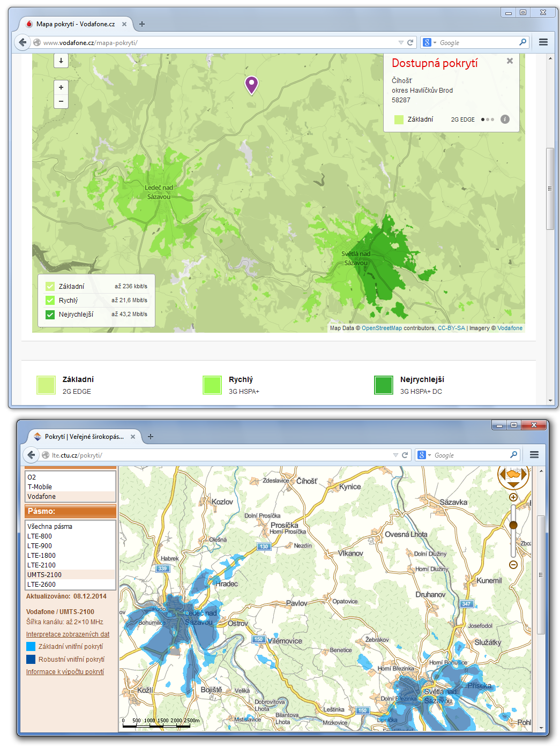Toggle the Základní coverage checkbox
560x748 pixels.
(x=50, y=287)
